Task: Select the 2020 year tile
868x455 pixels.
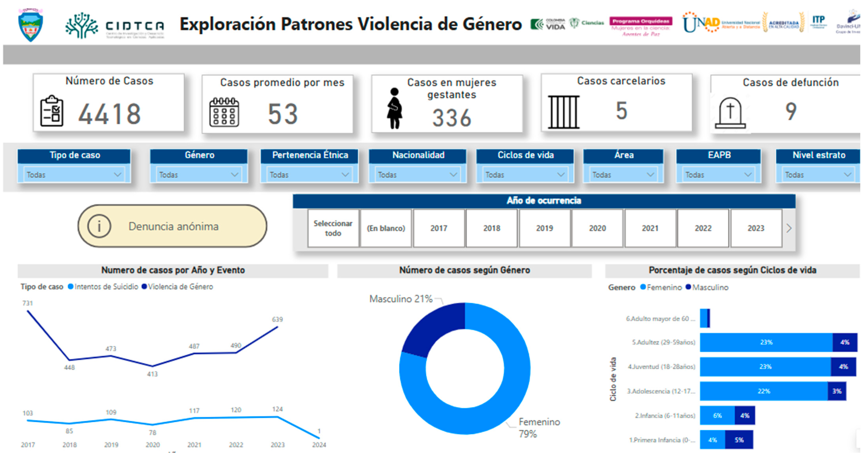Action: 597,228
